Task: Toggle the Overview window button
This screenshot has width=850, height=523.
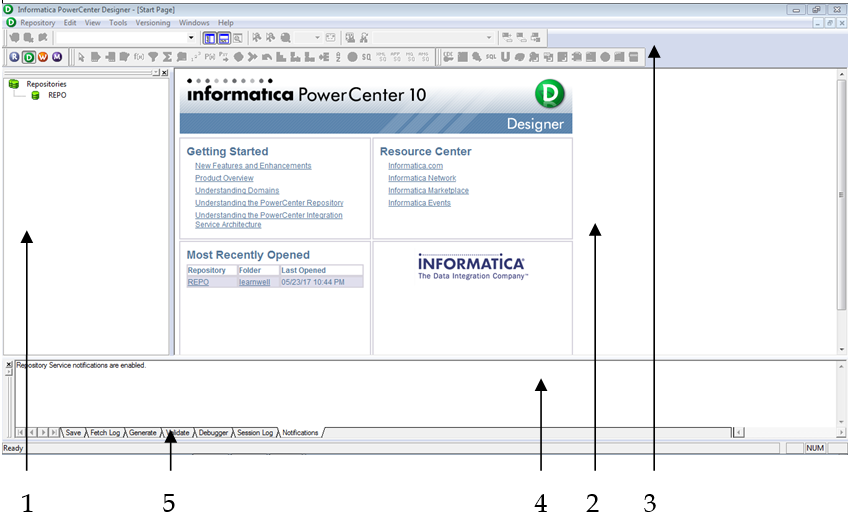Action: [x=237, y=38]
